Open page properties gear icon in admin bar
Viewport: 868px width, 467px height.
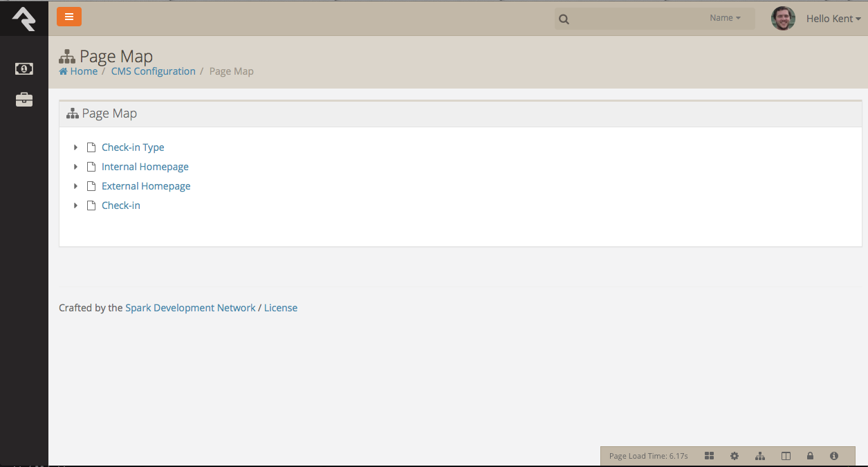point(735,456)
